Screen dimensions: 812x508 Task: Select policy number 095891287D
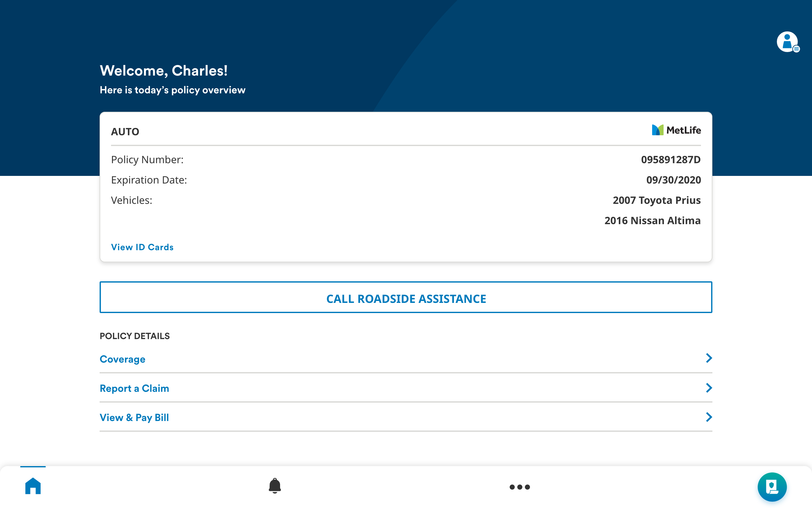coord(671,160)
